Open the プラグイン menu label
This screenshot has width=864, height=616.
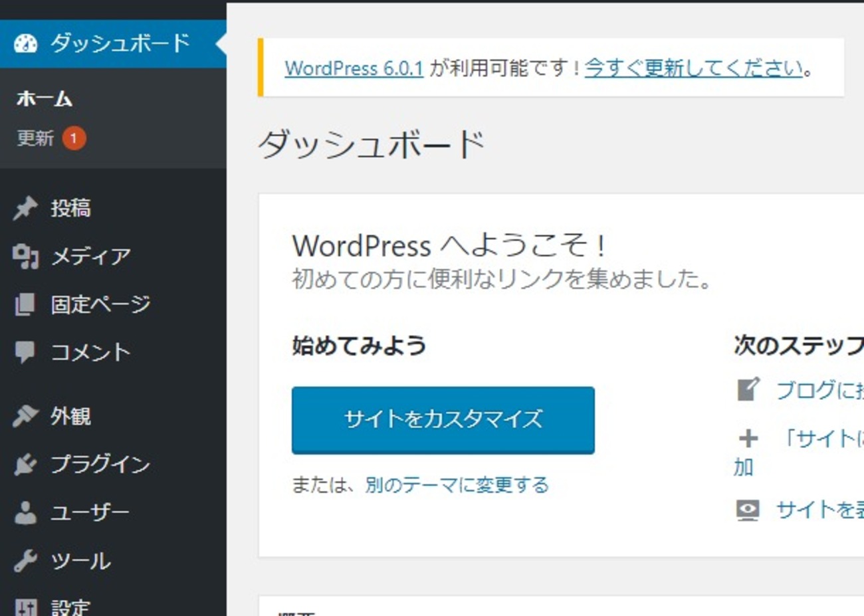tap(100, 464)
